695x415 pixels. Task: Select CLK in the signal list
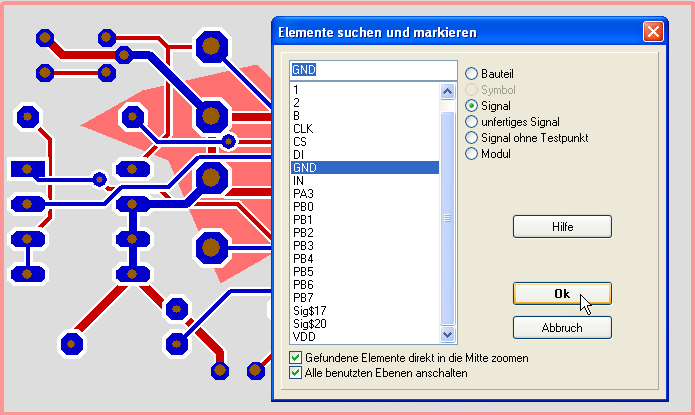pyautogui.click(x=303, y=129)
